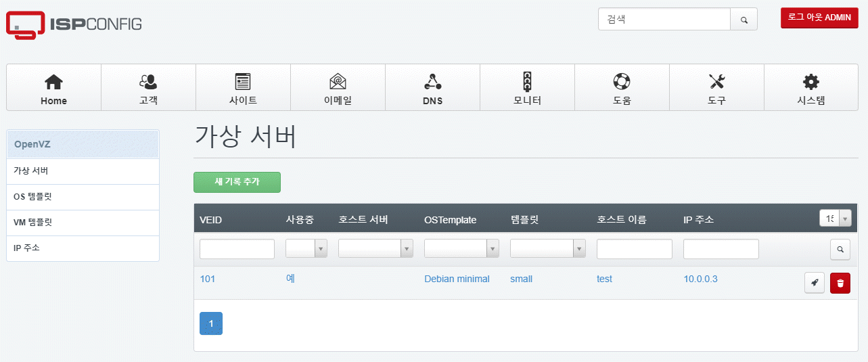
Task: Open the records-per-page dropdown
Action: (x=835, y=219)
